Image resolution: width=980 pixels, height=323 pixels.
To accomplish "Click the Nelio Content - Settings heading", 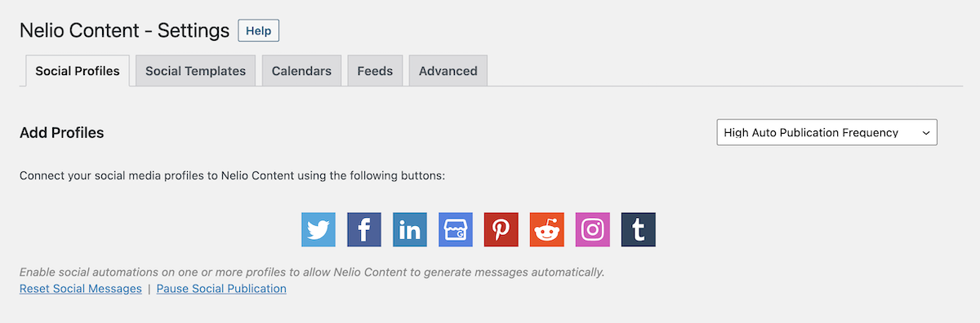I will 124,31.
